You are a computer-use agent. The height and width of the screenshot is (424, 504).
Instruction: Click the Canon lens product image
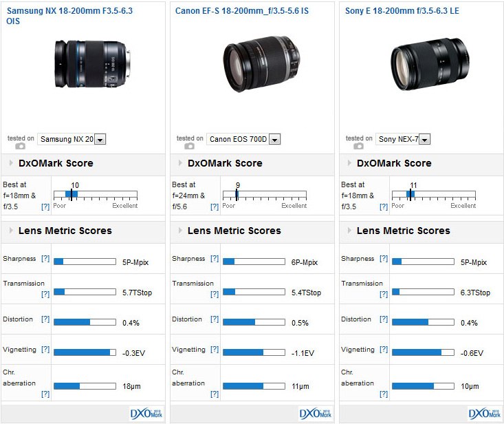click(262, 64)
